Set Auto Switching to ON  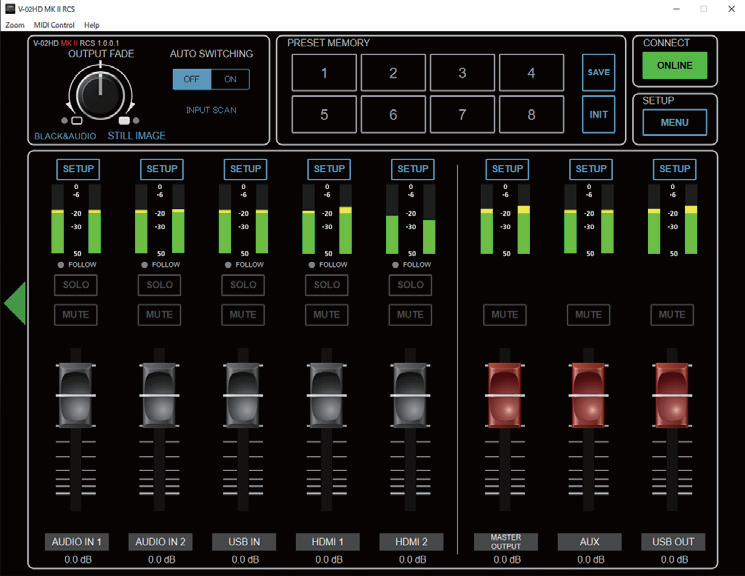(x=230, y=79)
